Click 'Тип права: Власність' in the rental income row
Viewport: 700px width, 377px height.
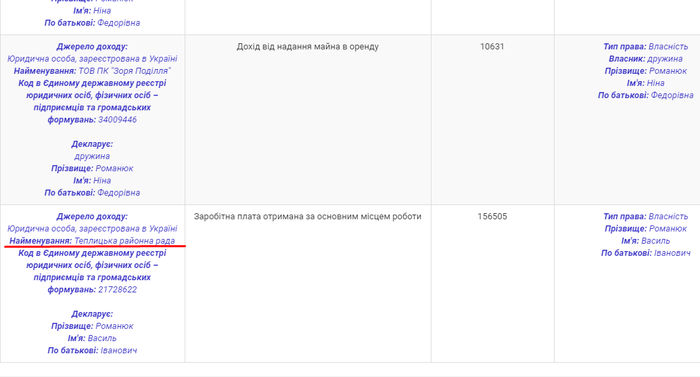point(646,46)
